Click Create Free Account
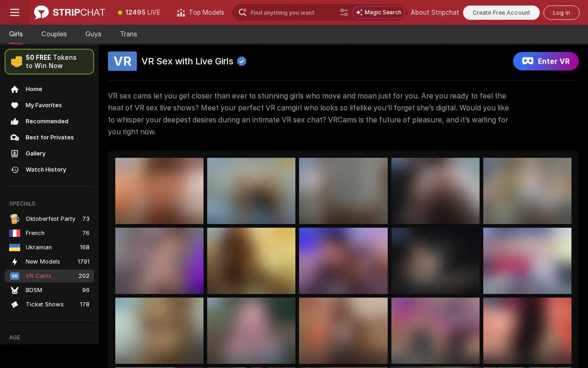This screenshot has height=368, width=588. point(501,12)
